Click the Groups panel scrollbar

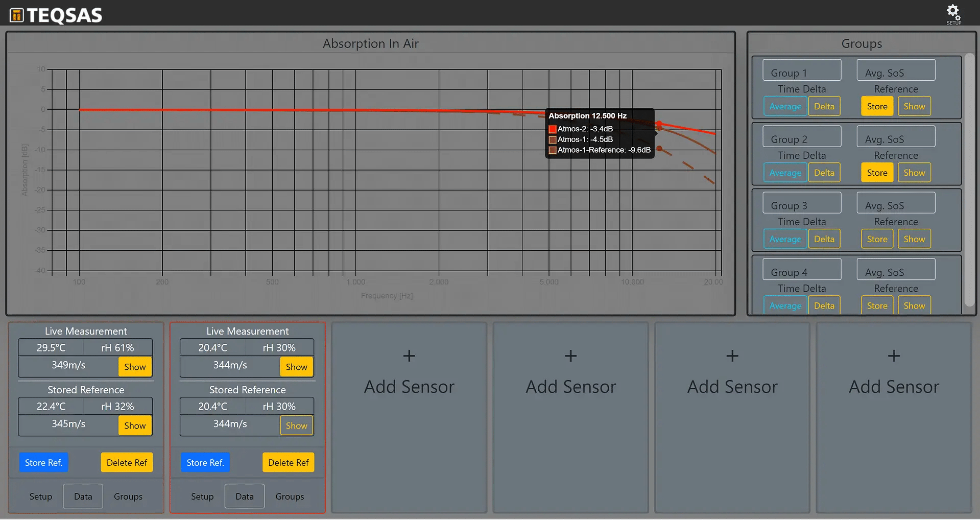tap(969, 179)
